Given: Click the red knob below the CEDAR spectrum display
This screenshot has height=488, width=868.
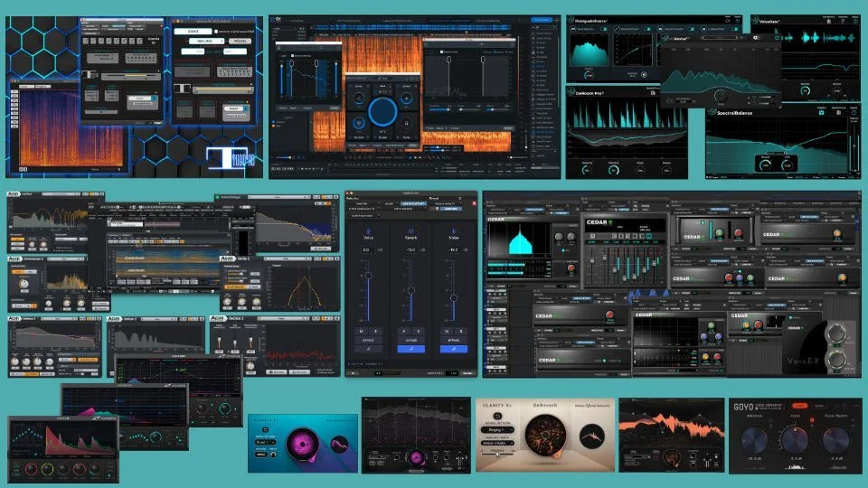Looking at the screenshot, I should (571, 268).
